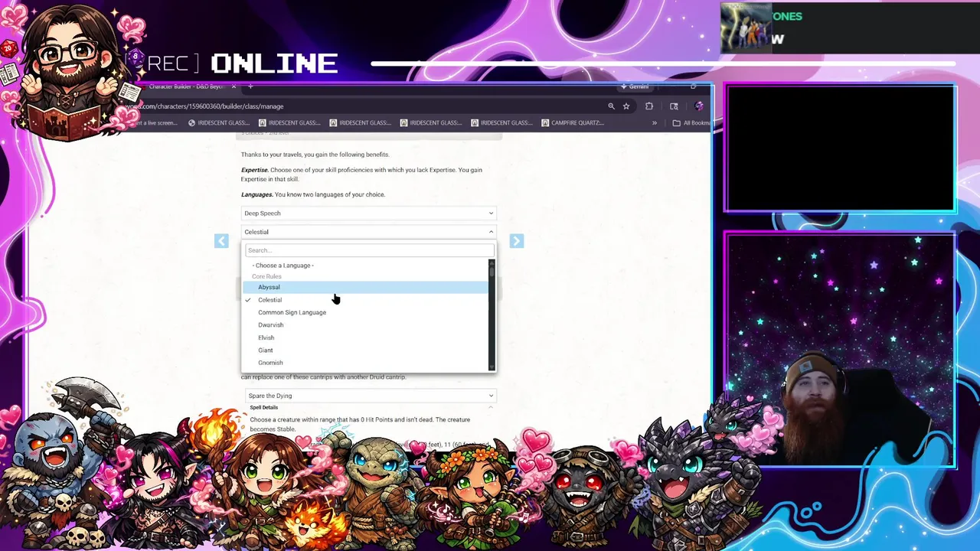Open the browser zoom magnifier icon
Screen dimensions: 980x551
point(611,106)
